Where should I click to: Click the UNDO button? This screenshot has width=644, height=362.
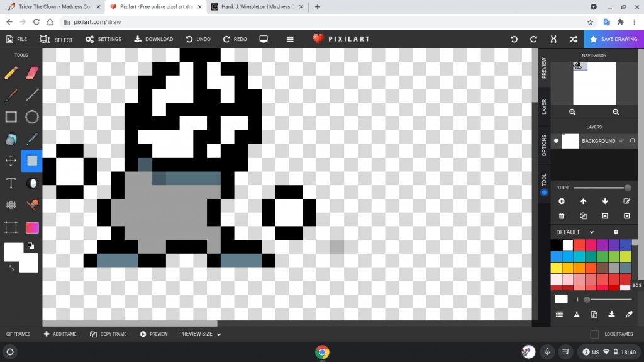[198, 39]
